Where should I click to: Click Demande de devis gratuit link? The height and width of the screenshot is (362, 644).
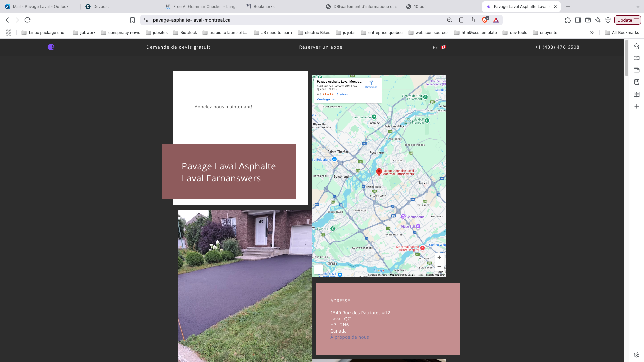click(178, 47)
